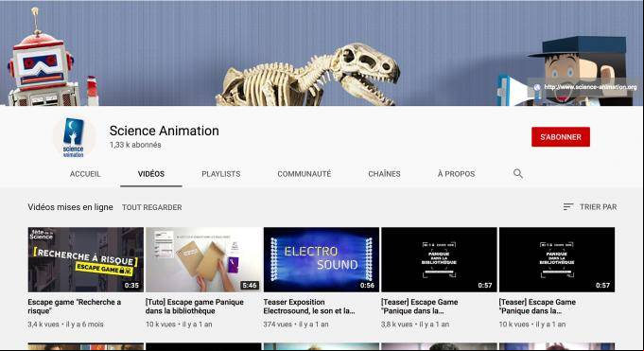Image resolution: width=644 pixels, height=351 pixels.
Task: Subscribe with the S'abonner button
Action: [561, 137]
